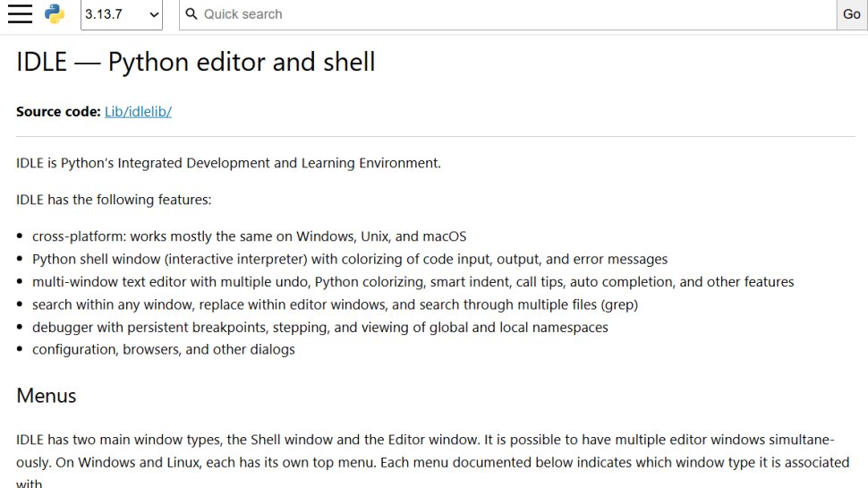
Task: Click the Integrated Development and Learning Environment sentence
Action: pyautogui.click(x=228, y=163)
